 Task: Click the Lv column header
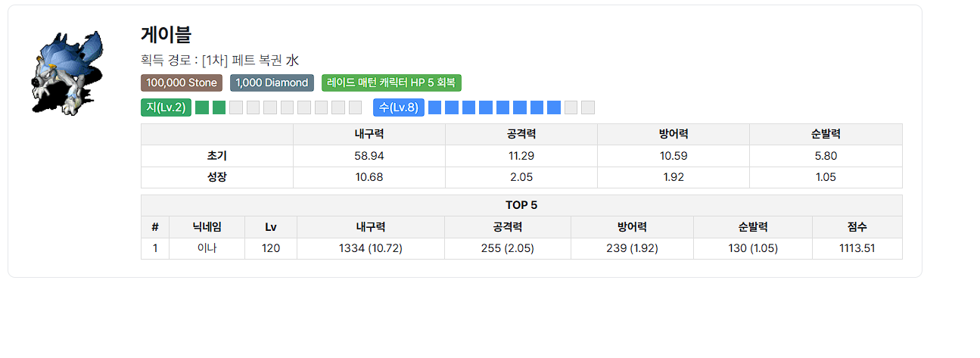click(271, 226)
